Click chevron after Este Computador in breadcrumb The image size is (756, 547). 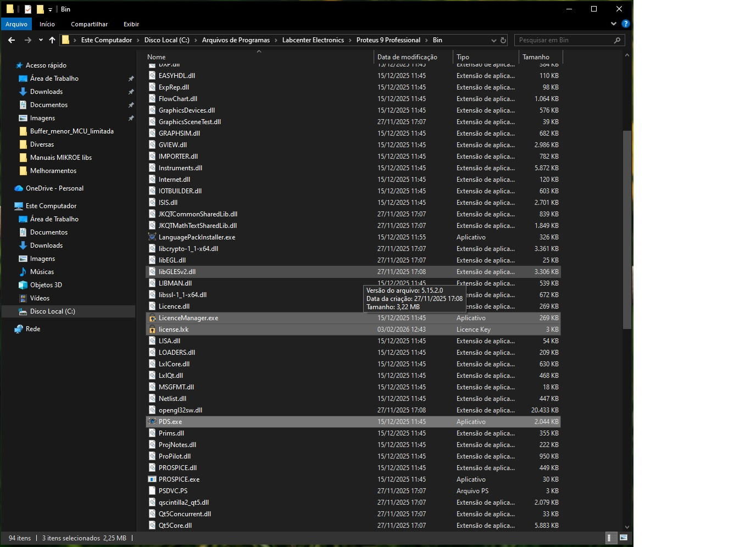coord(138,40)
